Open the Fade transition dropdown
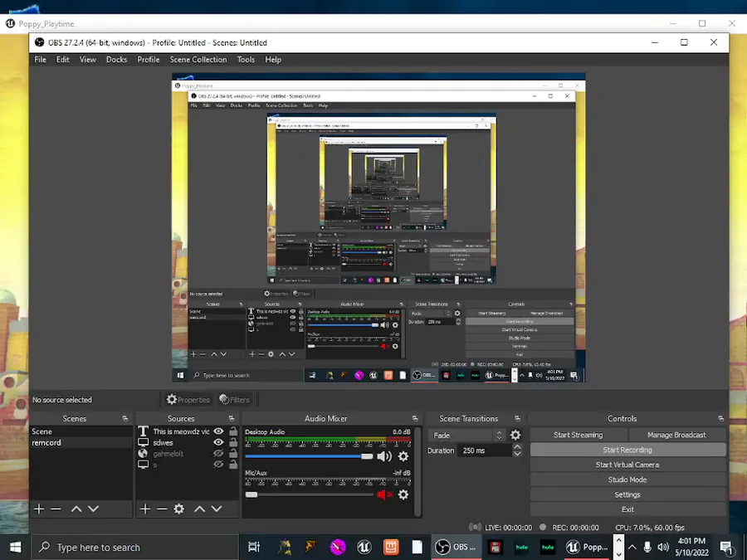Screen dimensions: 747x560 tap(466, 436)
